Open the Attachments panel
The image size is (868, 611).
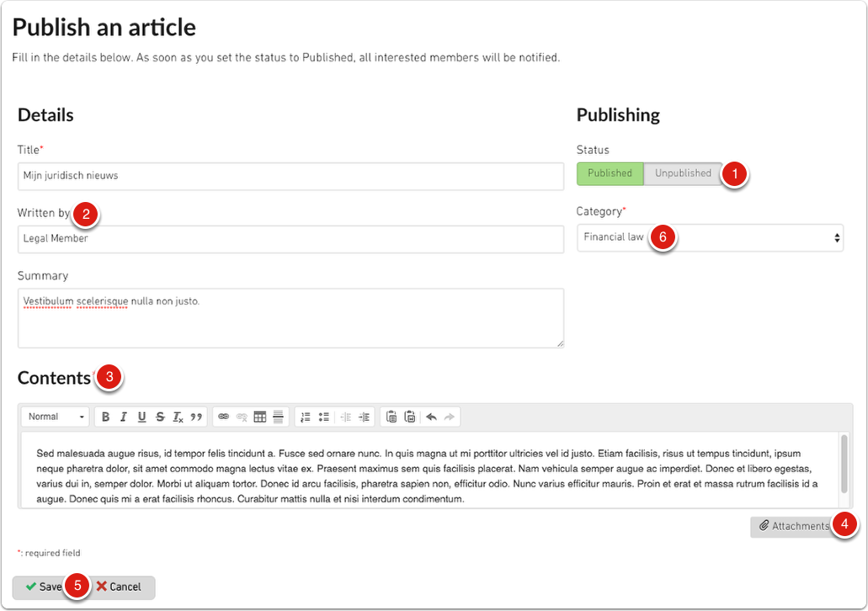pyautogui.click(x=793, y=526)
